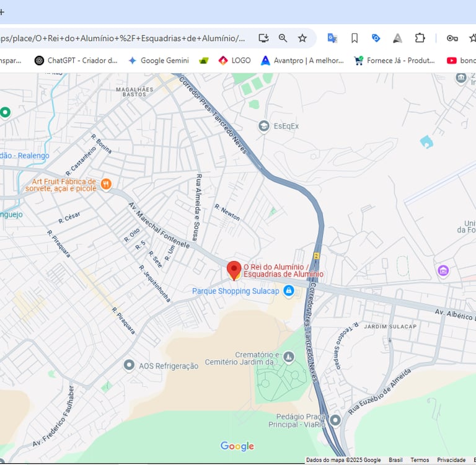Screen dimensions: 476x465
Task: Select the Parque Shopping Sulacap shopping bag pin
Action: coord(288,291)
